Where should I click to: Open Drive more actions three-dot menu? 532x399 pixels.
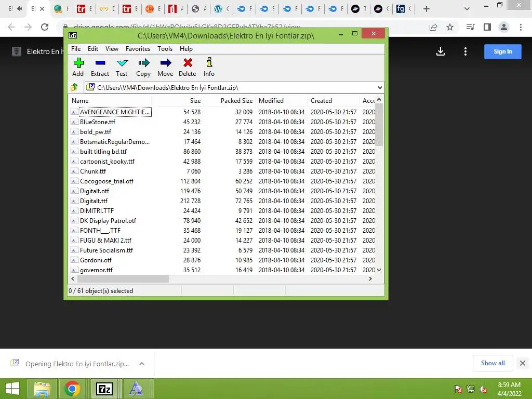click(465, 51)
